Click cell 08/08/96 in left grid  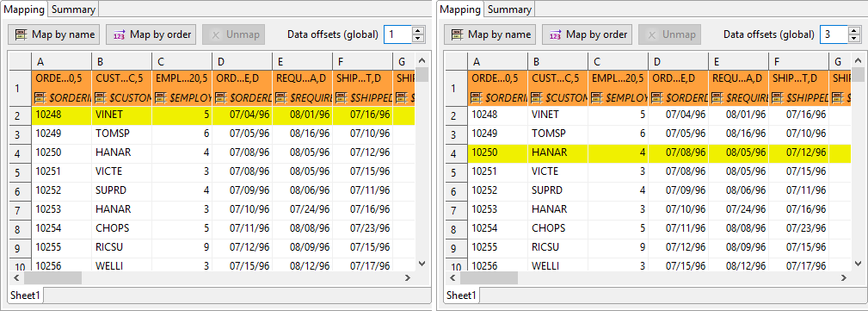click(x=303, y=228)
